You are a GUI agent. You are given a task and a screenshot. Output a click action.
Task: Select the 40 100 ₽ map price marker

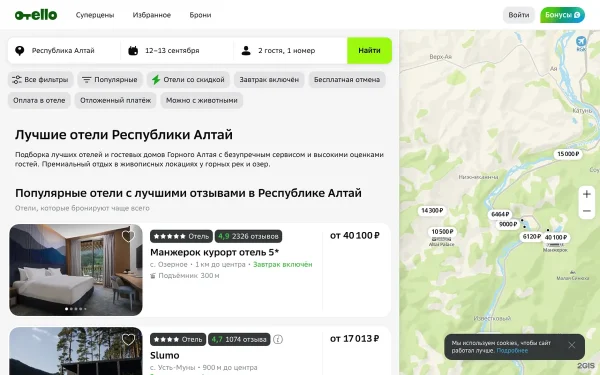pyautogui.click(x=556, y=237)
